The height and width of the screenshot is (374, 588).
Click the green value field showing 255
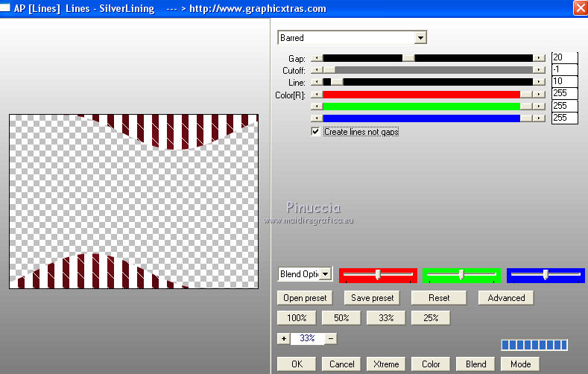(564, 106)
